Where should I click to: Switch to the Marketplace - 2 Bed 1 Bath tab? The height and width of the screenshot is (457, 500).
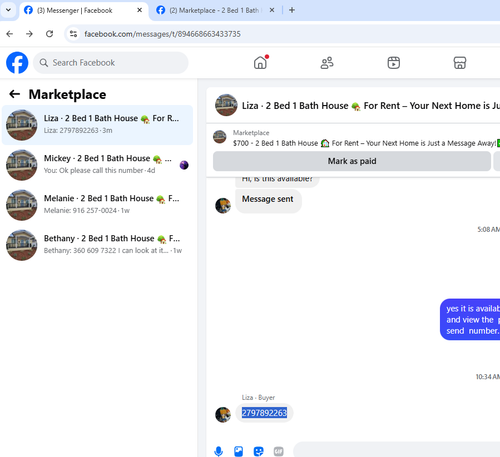click(x=215, y=10)
